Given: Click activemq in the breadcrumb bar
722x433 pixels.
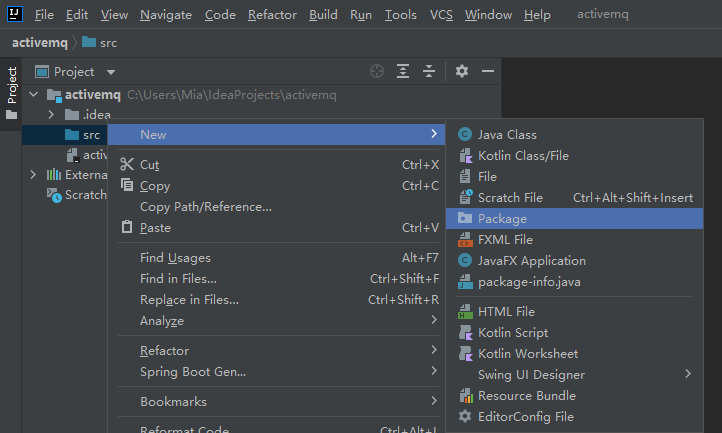Looking at the screenshot, I should point(40,42).
